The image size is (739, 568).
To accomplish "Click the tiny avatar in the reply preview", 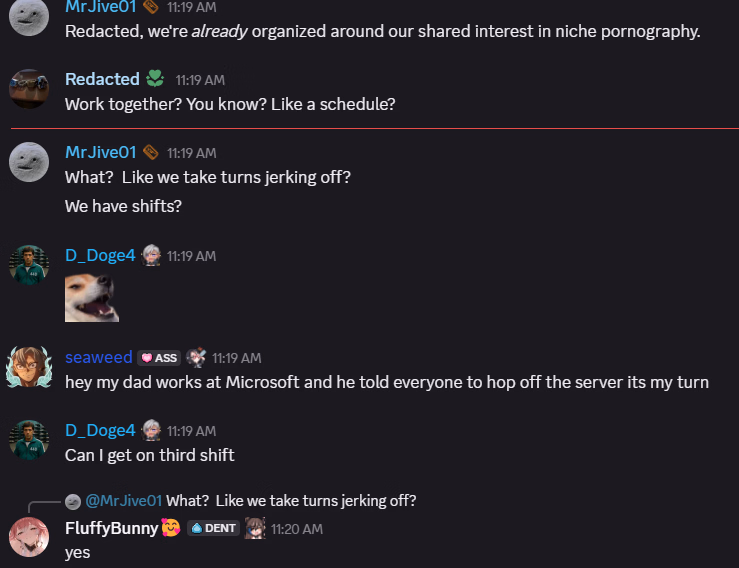I will pyautogui.click(x=72, y=501).
